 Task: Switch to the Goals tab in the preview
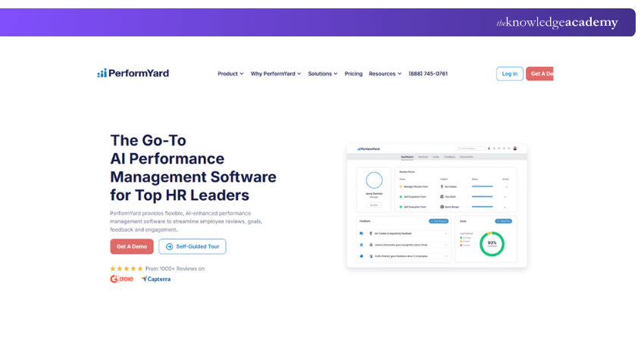[436, 157]
